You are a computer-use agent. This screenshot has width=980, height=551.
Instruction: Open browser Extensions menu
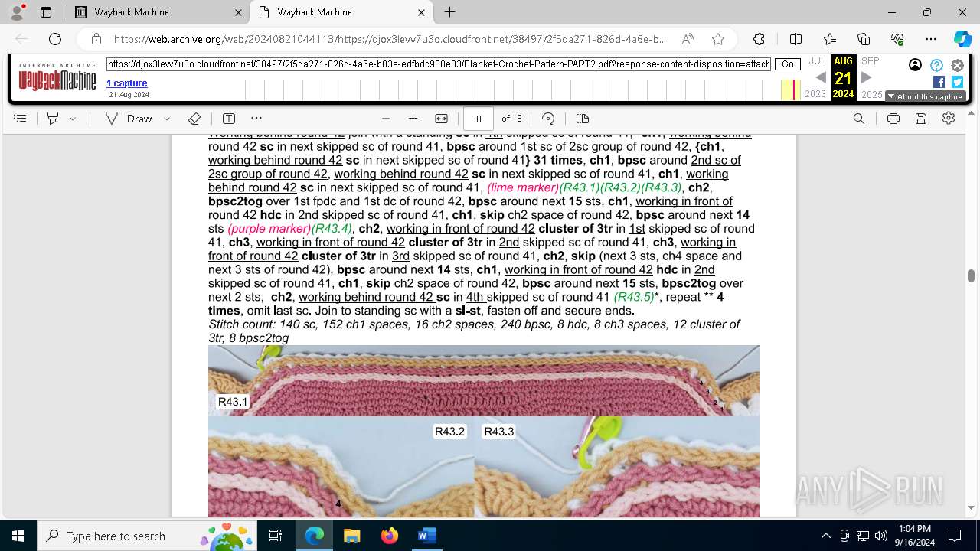759,39
